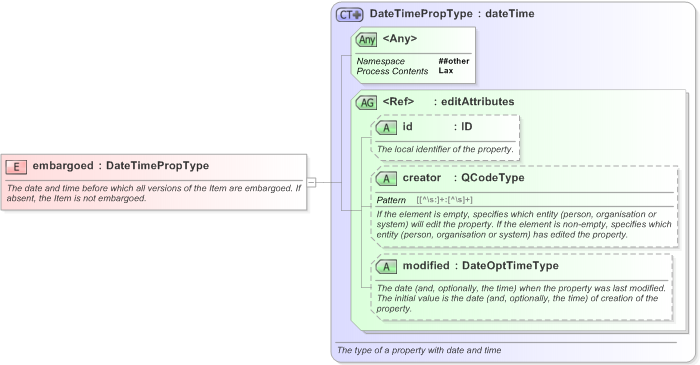
Task: Click the embargoed element description text
Action: pyautogui.click(x=154, y=193)
